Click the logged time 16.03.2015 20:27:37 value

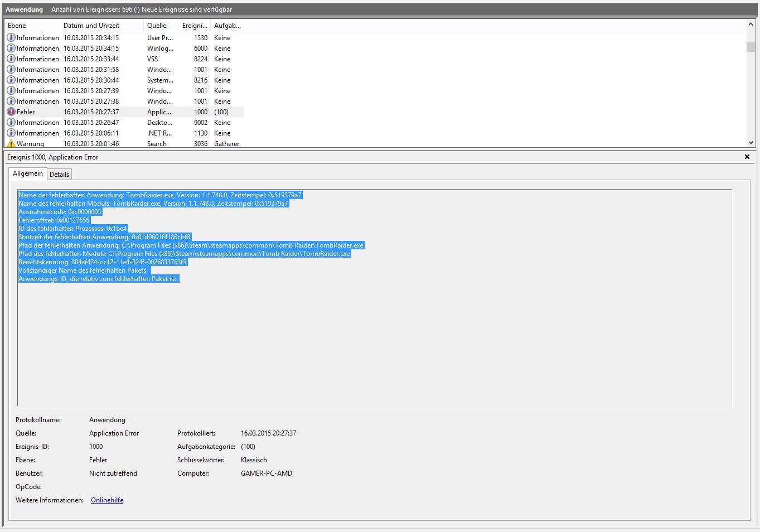(268, 433)
